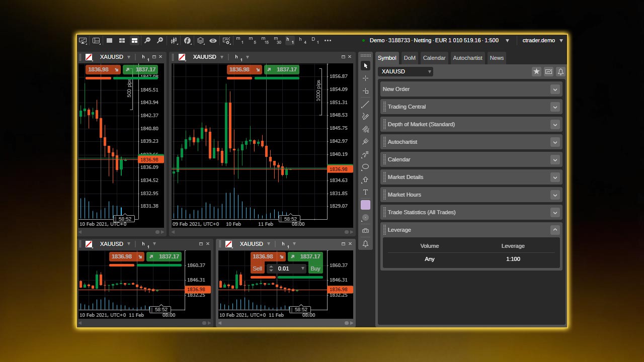Select the D1 timeframe
The image size is (644, 362).
point(315,41)
